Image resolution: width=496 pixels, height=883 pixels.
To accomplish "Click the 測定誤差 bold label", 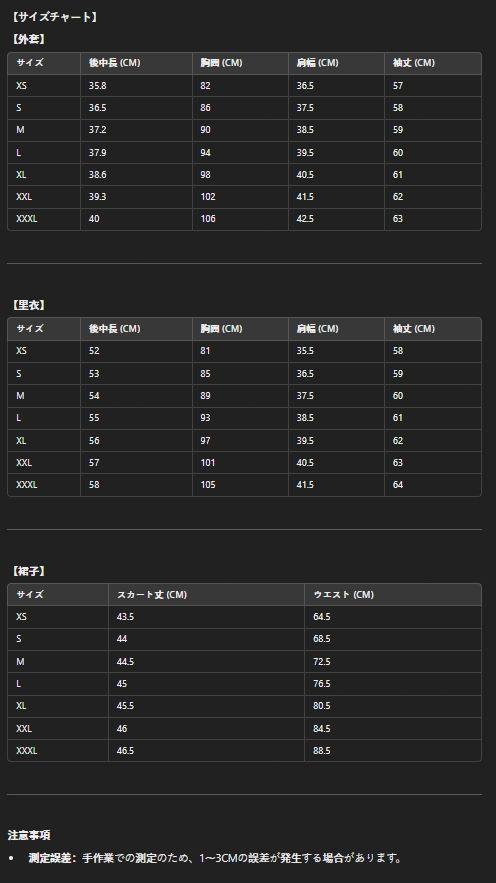I will click(53, 859).
